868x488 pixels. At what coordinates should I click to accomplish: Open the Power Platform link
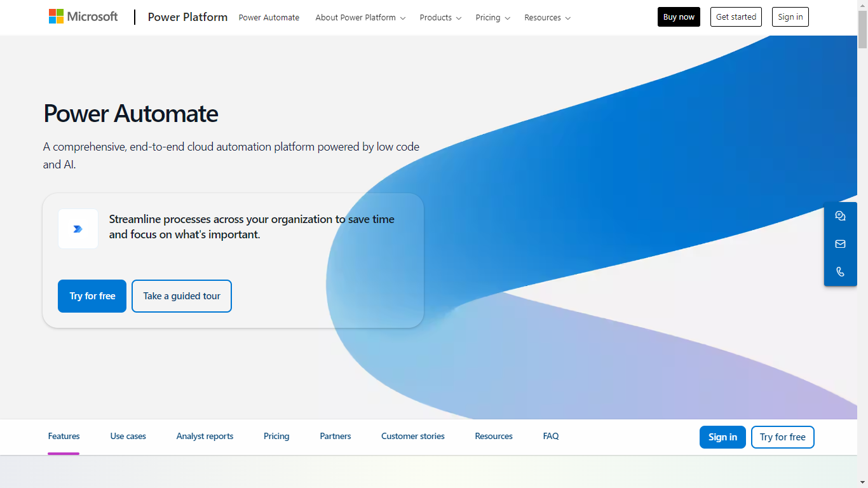(187, 17)
